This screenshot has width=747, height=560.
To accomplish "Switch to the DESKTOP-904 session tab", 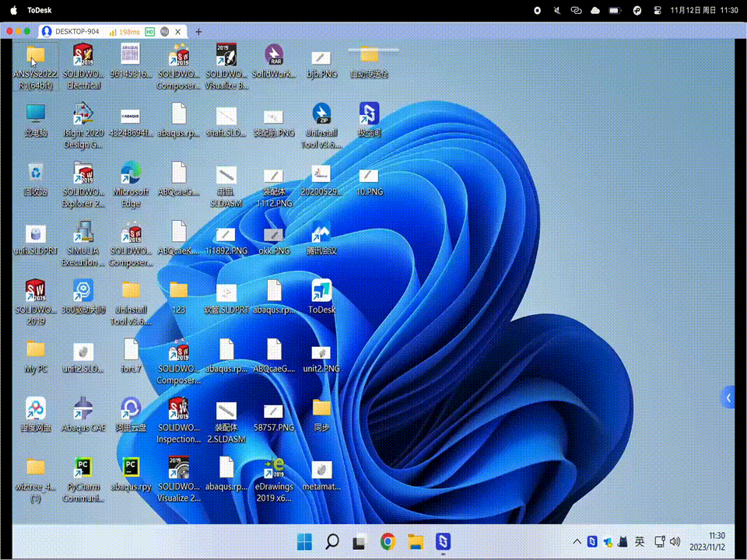I will click(x=77, y=31).
